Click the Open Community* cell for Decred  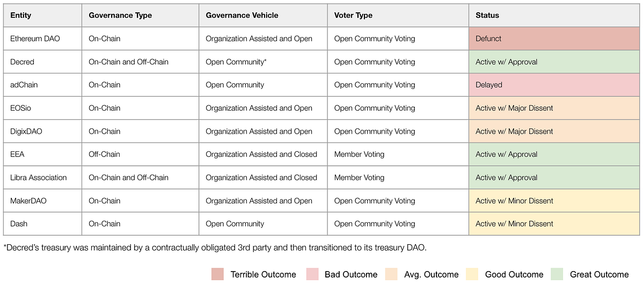point(263,62)
